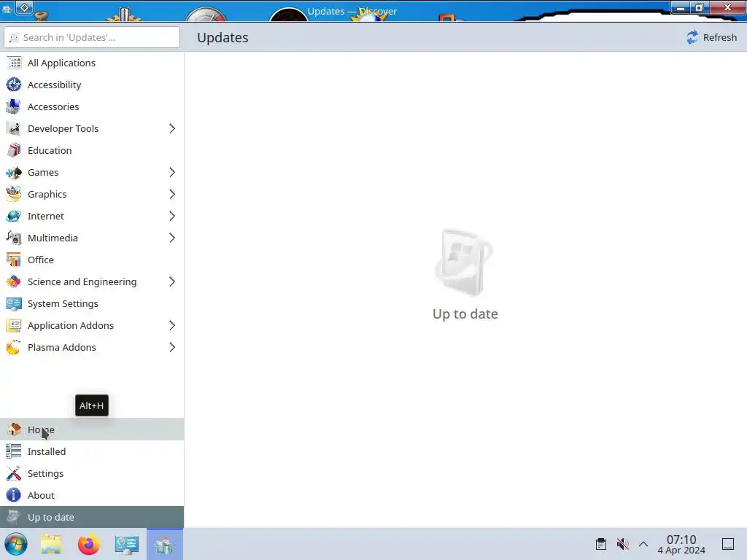Launch Firefox from the taskbar
The width and height of the screenshot is (747, 560).
point(88,544)
